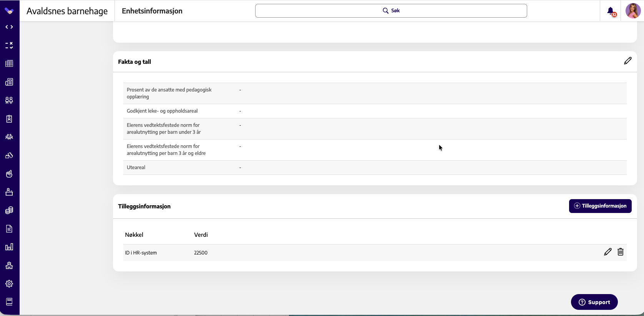Open the user profile avatar
644x316 pixels.
633,11
